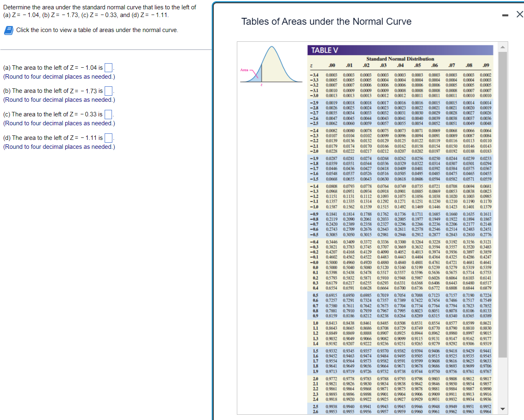Click the scrollbar up arrow
Viewport: 524px width, 420px height.
click(x=503, y=47)
